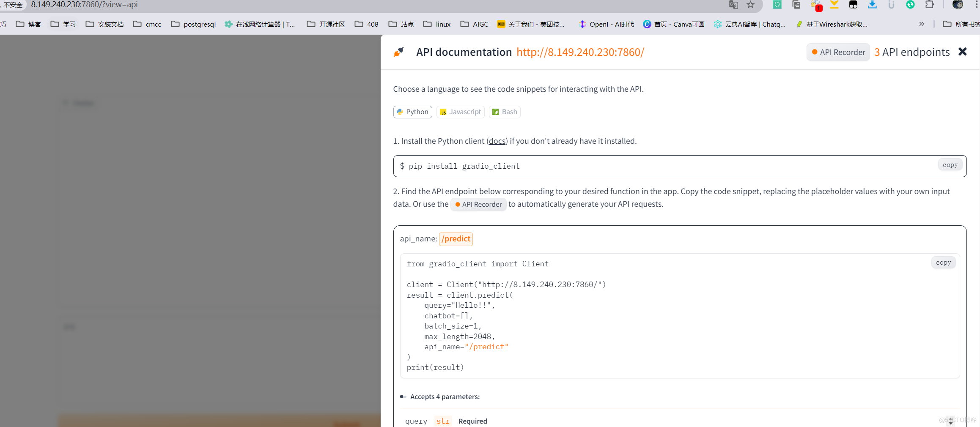Open the 安装文档 bookmark folder
The height and width of the screenshot is (427, 980).
coord(105,24)
